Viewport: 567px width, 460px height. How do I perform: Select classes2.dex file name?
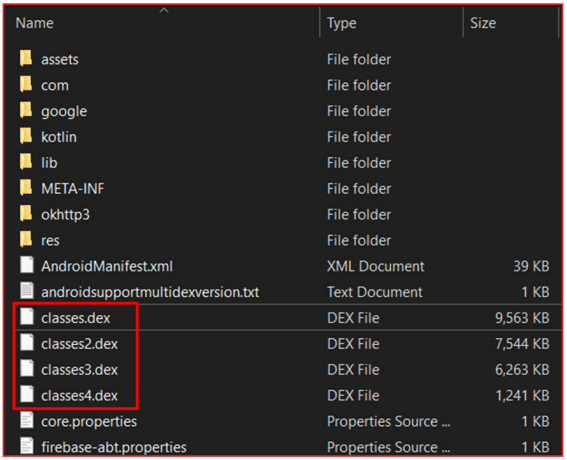[80, 344]
